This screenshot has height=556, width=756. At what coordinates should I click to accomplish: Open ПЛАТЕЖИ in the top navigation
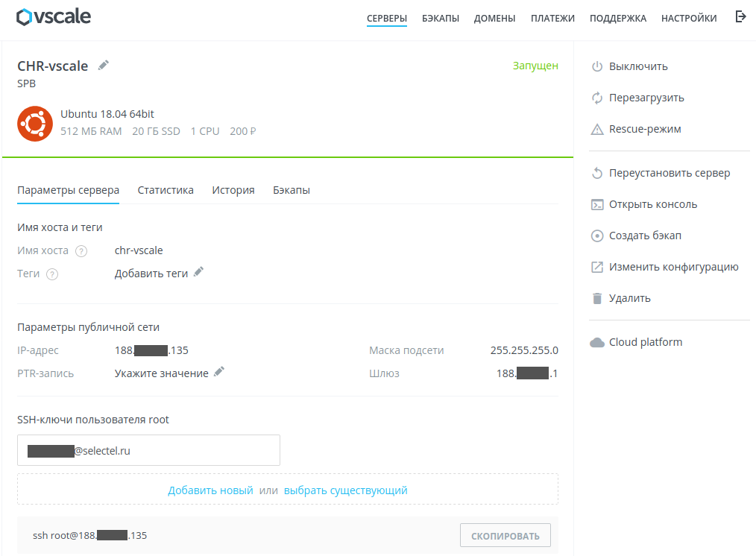point(552,19)
